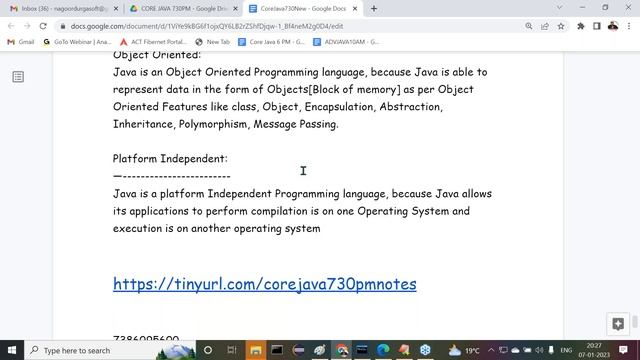
Task: Open the GoTo Webinar bookmark
Action: [77, 42]
